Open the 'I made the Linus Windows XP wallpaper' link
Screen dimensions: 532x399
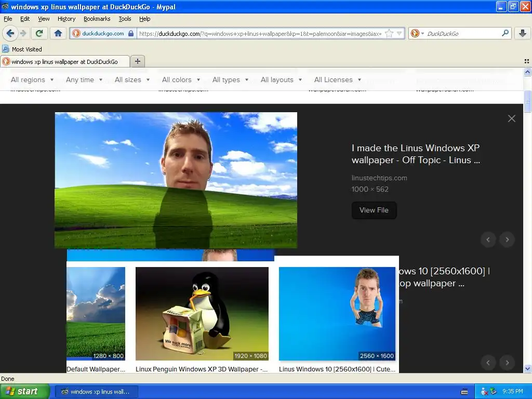pos(416,154)
